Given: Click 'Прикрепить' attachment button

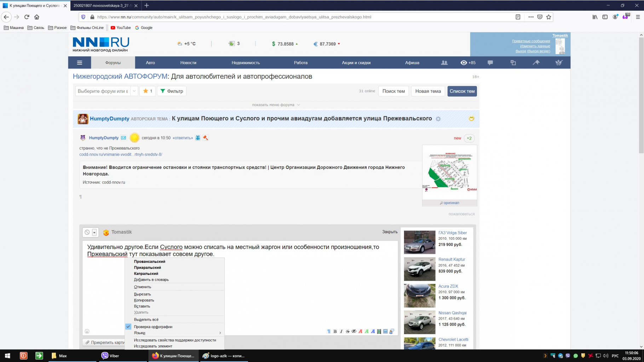Looking at the screenshot, I should click(x=105, y=342).
